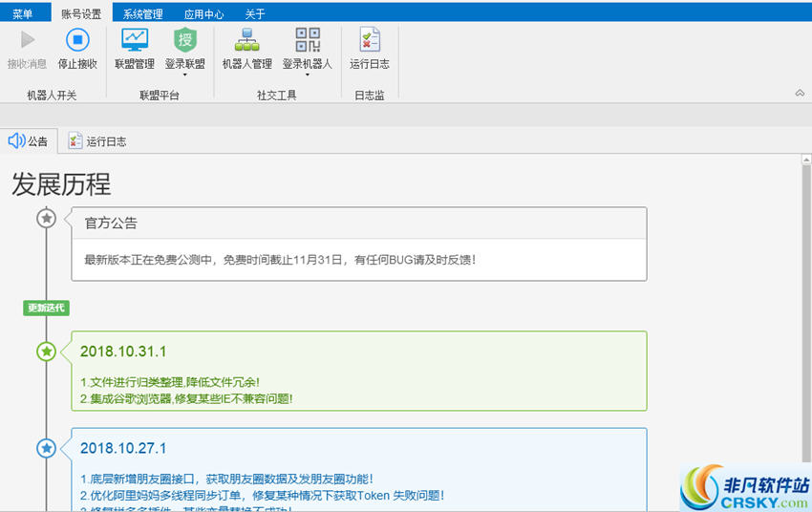Click the line 2.集成谷歌浏览器

(186, 399)
